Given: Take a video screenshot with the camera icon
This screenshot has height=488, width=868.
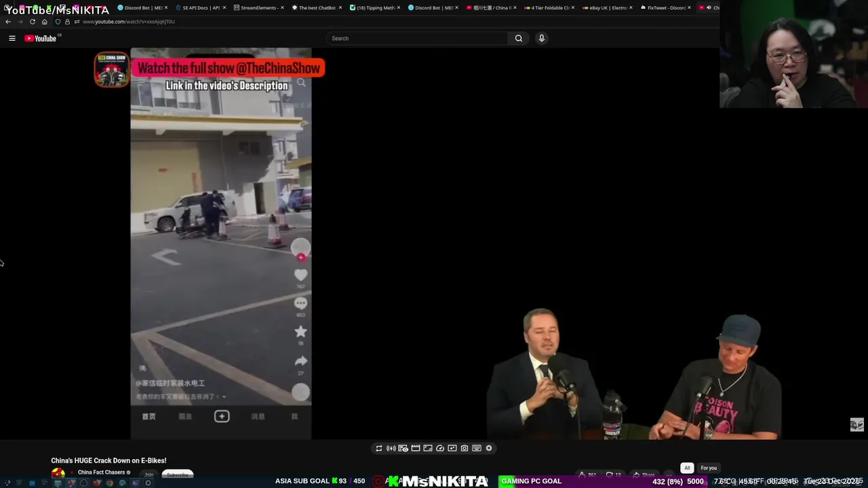Looking at the screenshot, I should click(x=465, y=448).
